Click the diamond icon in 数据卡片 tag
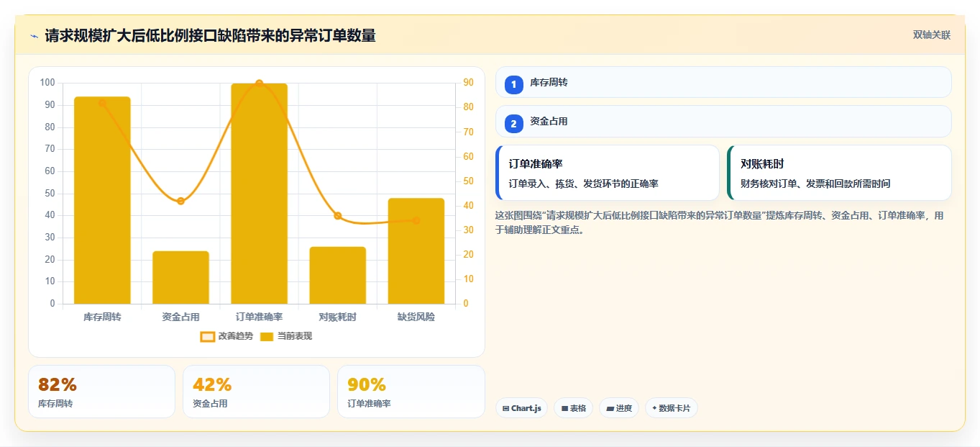The height and width of the screenshot is (447, 980). pos(654,408)
